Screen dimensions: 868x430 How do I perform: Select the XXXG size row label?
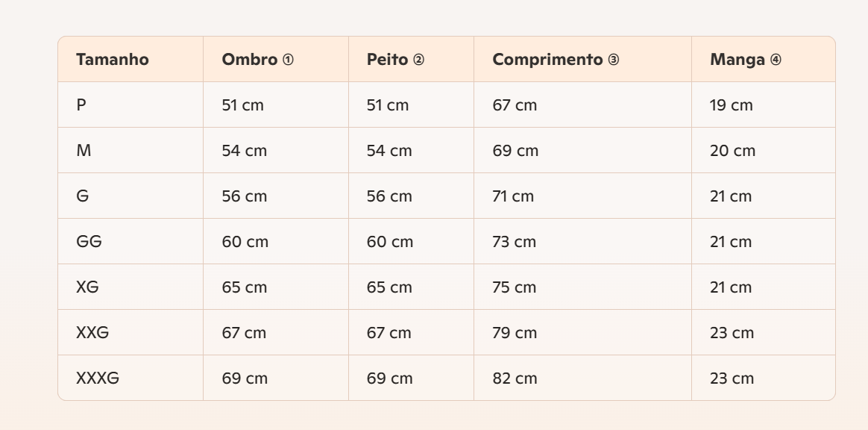pos(98,378)
